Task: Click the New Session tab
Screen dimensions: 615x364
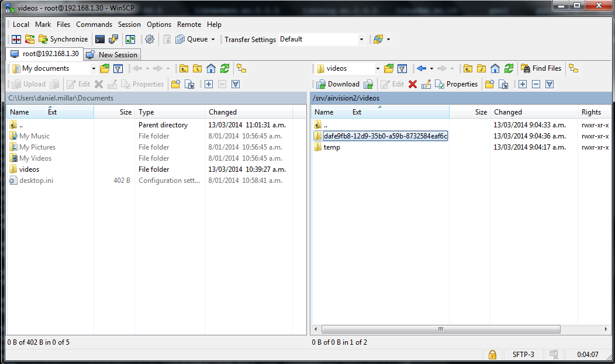Action: pyautogui.click(x=112, y=55)
